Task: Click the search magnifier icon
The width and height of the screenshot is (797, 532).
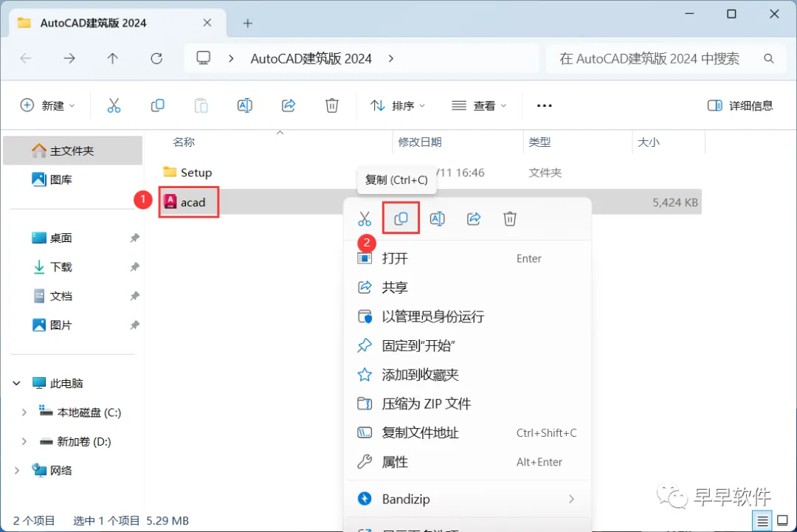Action: pos(768,59)
